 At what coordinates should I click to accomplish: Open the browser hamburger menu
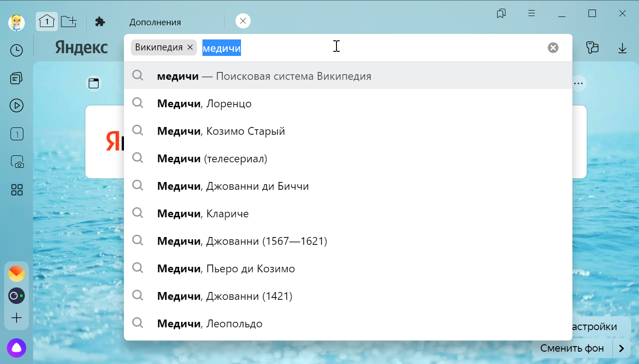(532, 14)
